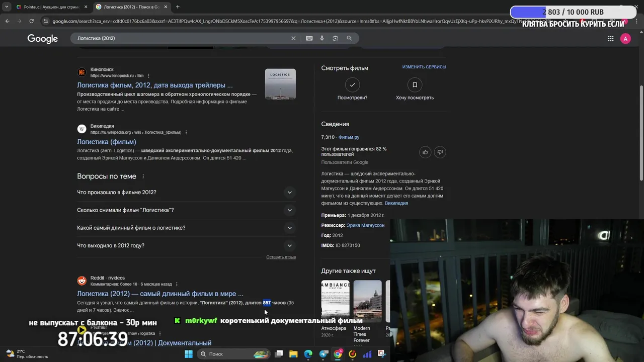The height and width of the screenshot is (362, 644).
Task: Open Вопросы по теме options menu
Action: (143, 176)
